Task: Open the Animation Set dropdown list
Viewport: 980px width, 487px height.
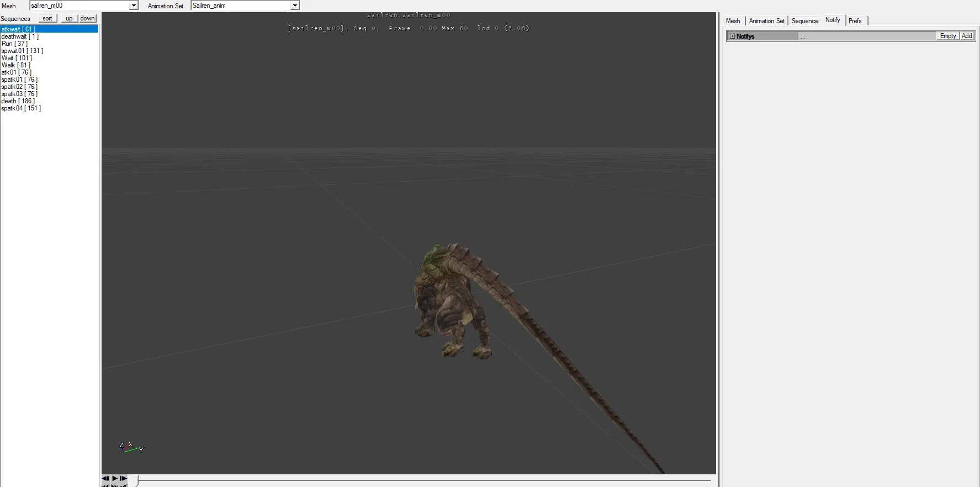Action: tap(295, 6)
